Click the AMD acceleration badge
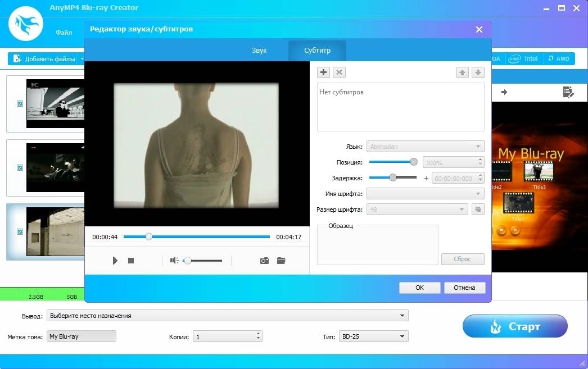 559,59
